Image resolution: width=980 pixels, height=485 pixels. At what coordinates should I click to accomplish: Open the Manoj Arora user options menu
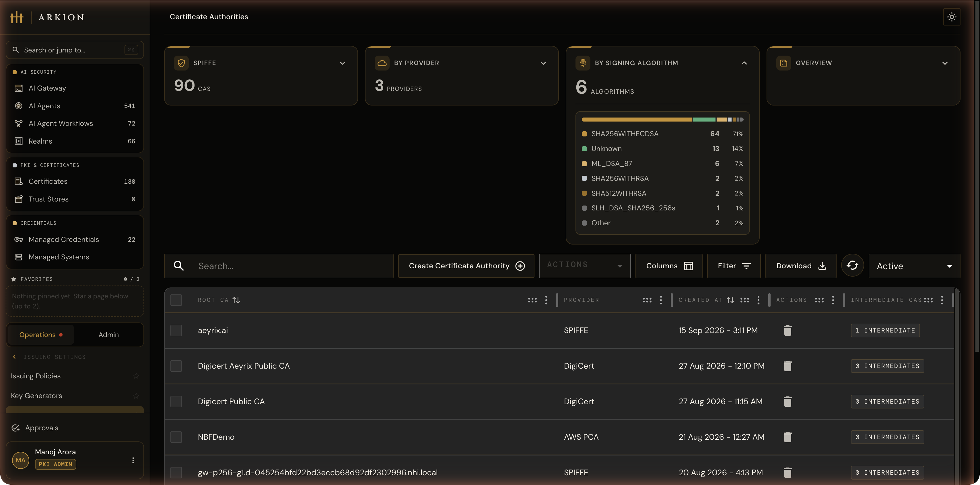coord(133,460)
